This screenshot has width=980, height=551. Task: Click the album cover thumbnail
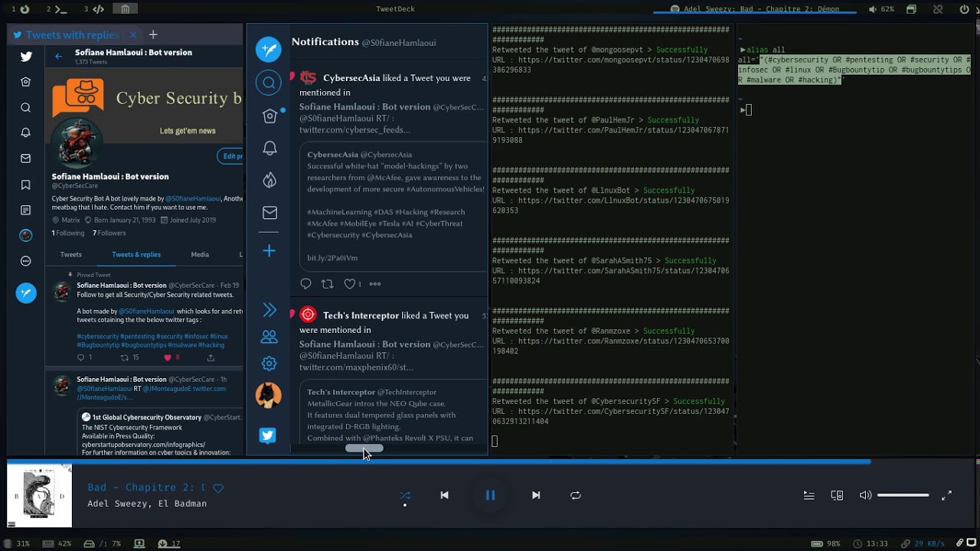[x=40, y=496]
